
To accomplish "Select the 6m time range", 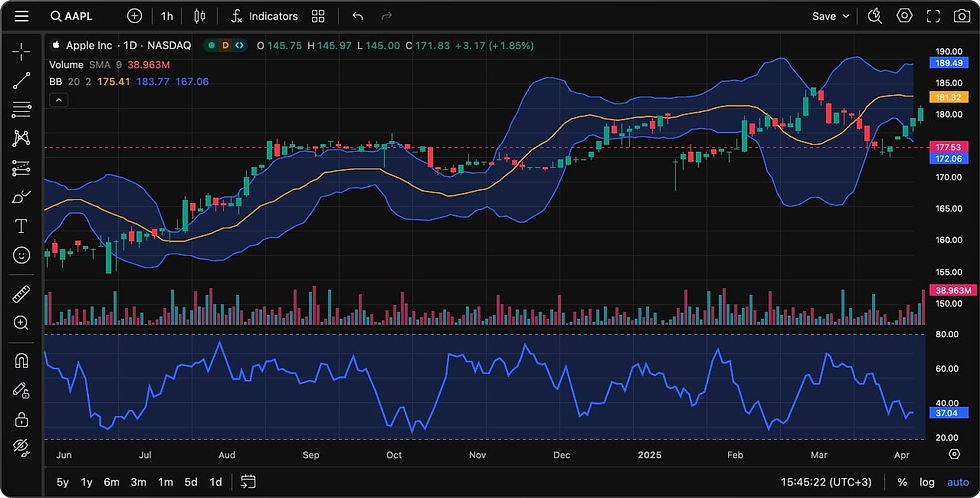I will click(x=112, y=482).
